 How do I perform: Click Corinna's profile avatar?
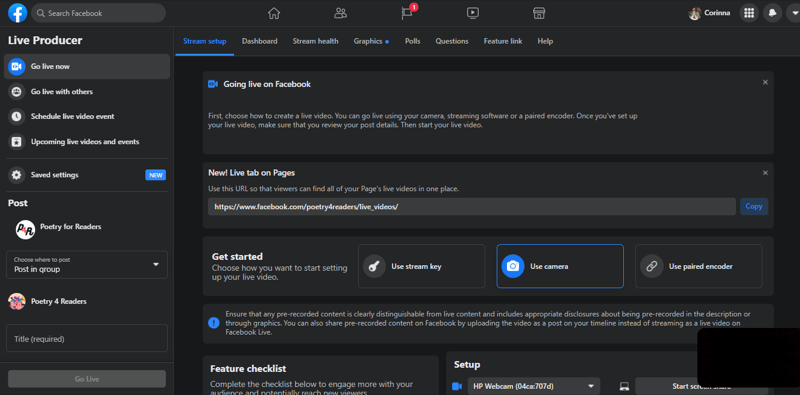[x=694, y=13]
